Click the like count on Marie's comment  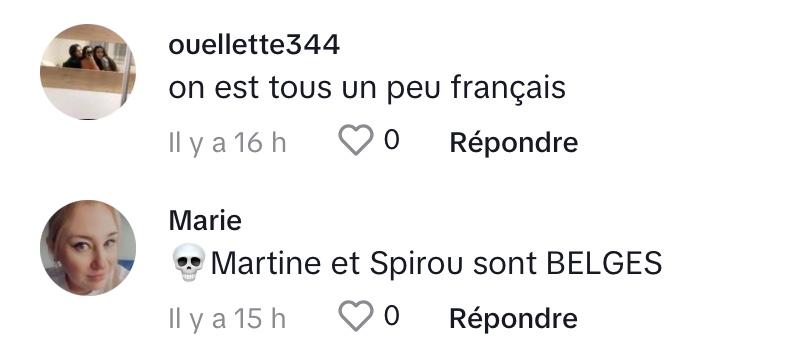[392, 315]
